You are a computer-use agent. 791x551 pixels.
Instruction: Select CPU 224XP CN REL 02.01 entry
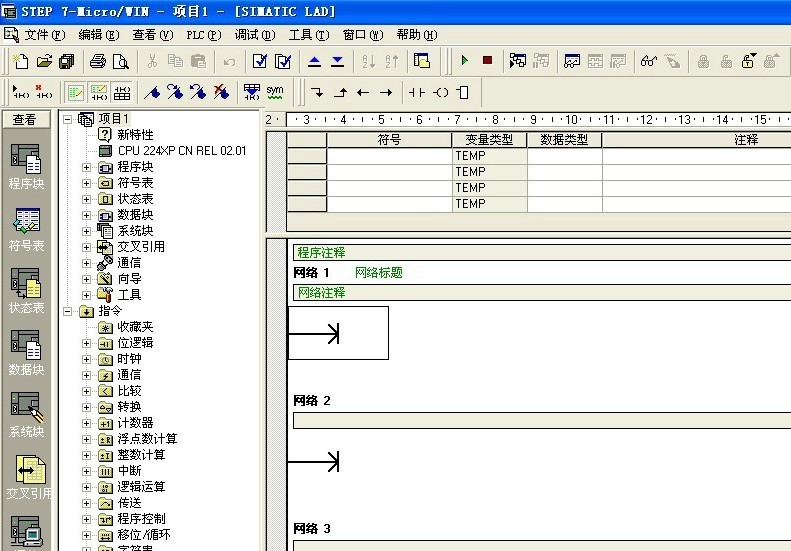182,151
